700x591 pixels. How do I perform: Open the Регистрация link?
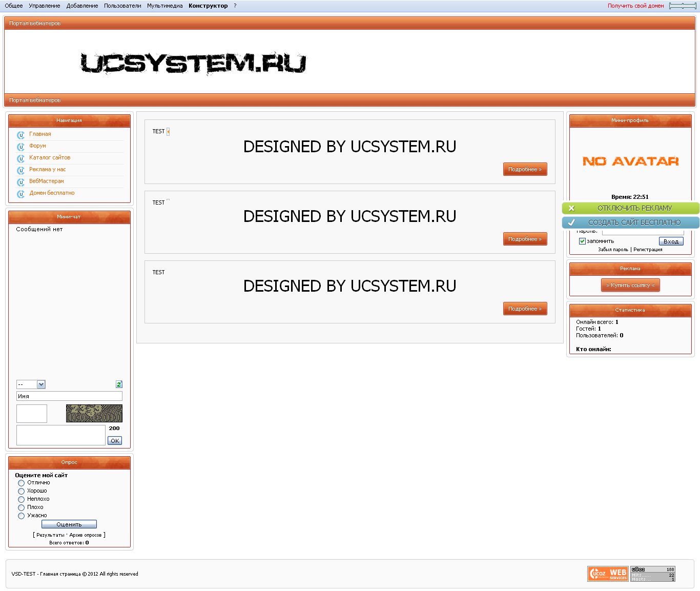click(x=648, y=249)
